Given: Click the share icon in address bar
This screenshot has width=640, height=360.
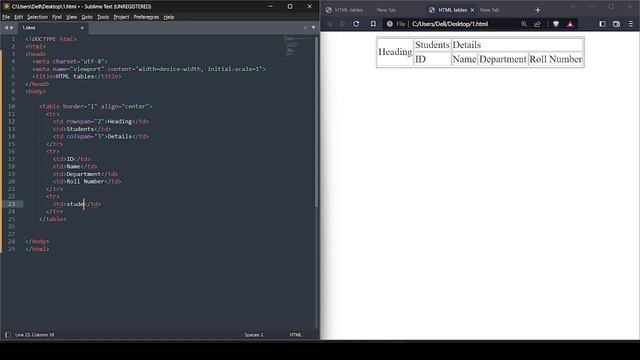Looking at the screenshot, I should coord(537,24).
